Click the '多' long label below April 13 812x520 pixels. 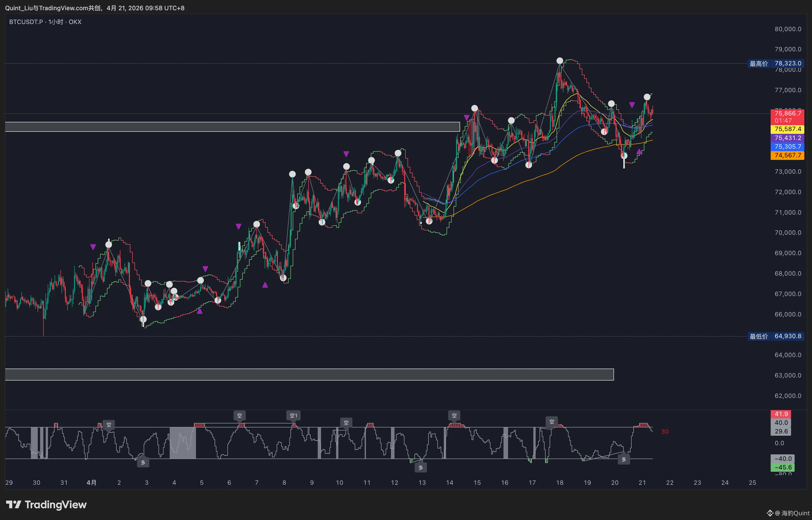(x=420, y=468)
